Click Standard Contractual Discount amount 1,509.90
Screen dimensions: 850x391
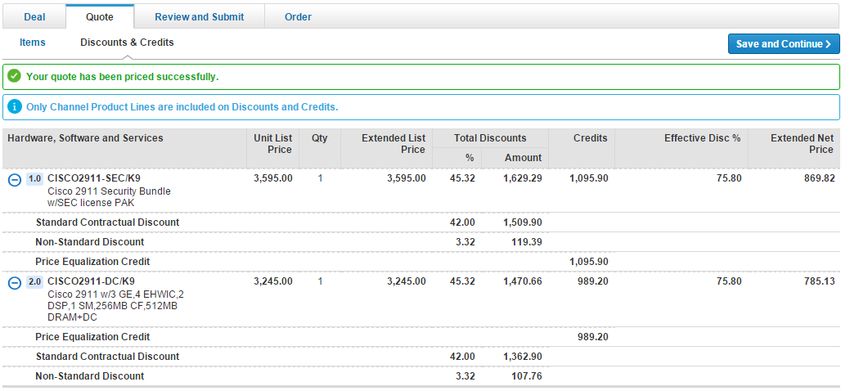click(523, 222)
